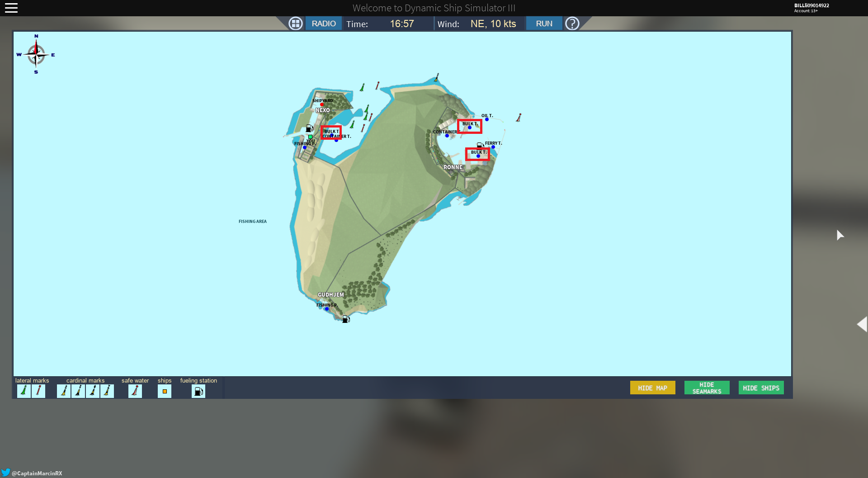Open the hamburger menu
The height and width of the screenshot is (478, 868).
(11, 8)
